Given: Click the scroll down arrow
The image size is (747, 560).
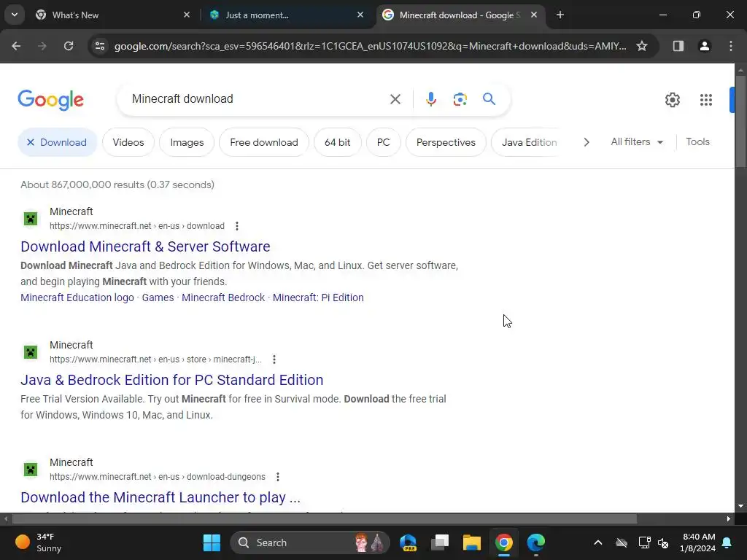Looking at the screenshot, I should (740, 506).
